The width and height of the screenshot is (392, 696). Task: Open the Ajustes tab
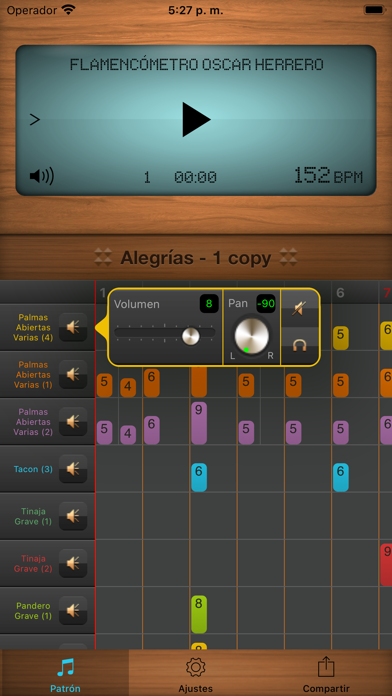coord(195,674)
